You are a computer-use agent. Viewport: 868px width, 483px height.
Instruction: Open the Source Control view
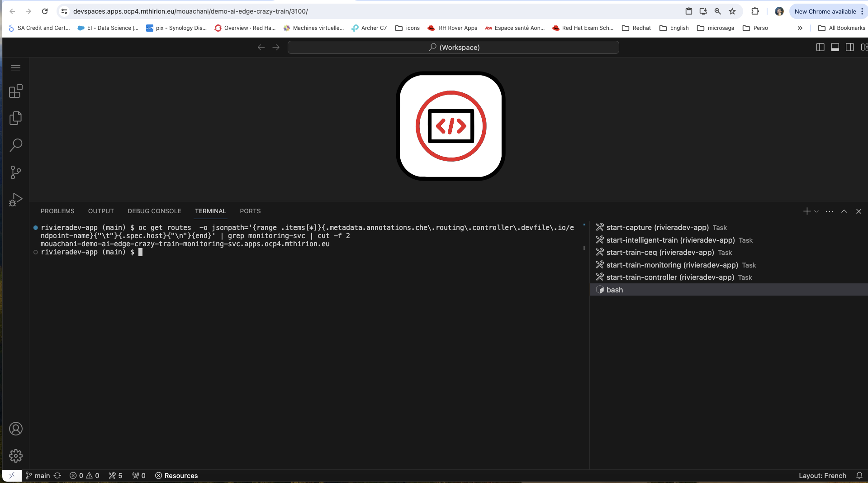(15, 172)
